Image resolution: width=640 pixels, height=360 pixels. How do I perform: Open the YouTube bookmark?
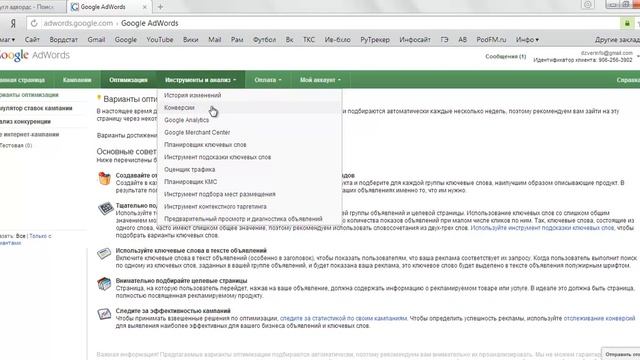(160, 40)
